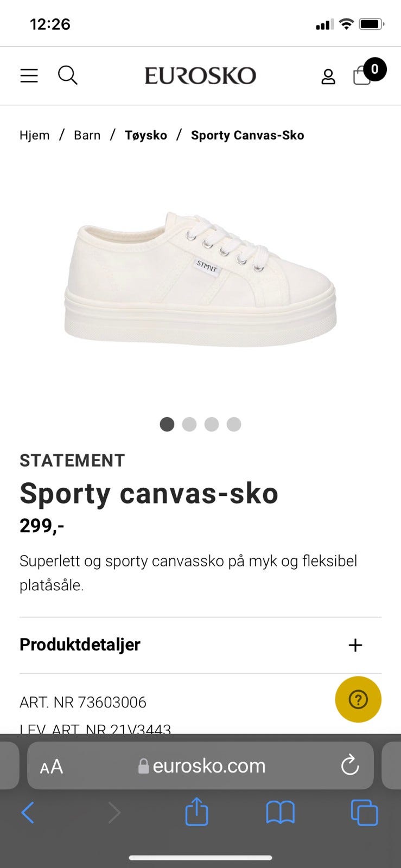The width and height of the screenshot is (401, 868).
Task: Go to Hjem breadcrumb
Action: (x=34, y=135)
